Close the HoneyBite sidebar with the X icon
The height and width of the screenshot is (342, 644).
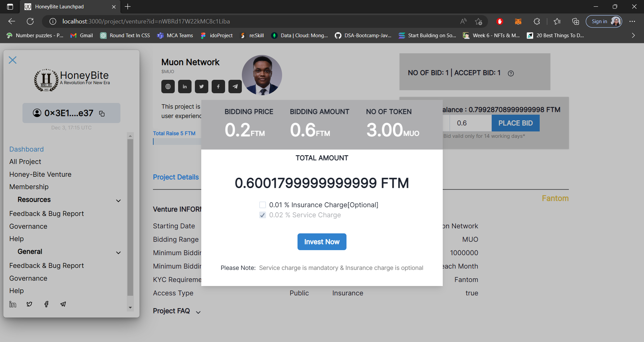(13, 60)
